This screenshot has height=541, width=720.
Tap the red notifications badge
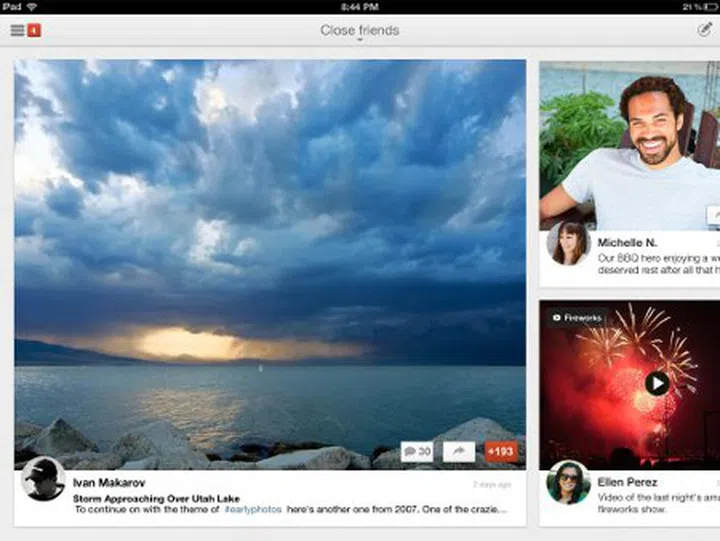coord(34,30)
